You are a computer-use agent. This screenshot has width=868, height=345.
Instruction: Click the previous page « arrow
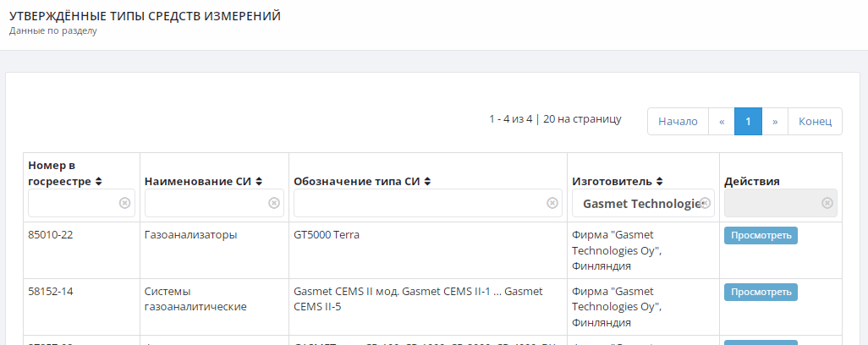coord(722,122)
